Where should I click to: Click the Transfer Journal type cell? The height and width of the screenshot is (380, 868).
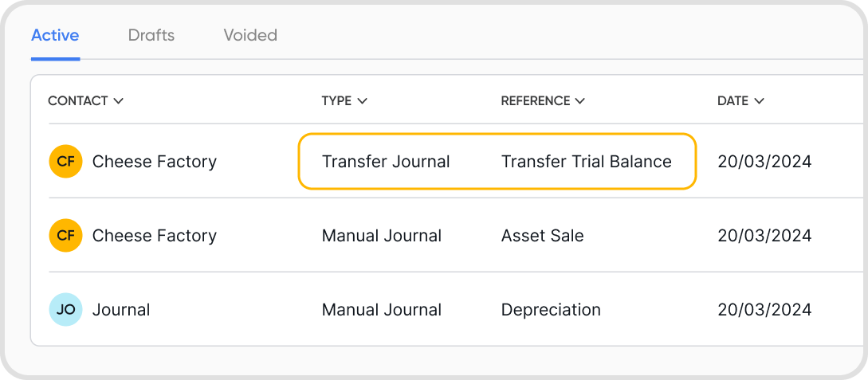pos(386,162)
